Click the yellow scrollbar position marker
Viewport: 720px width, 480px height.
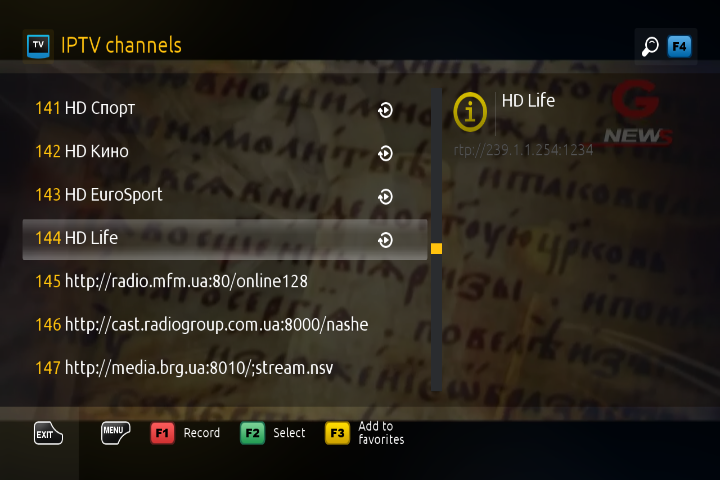click(436, 248)
